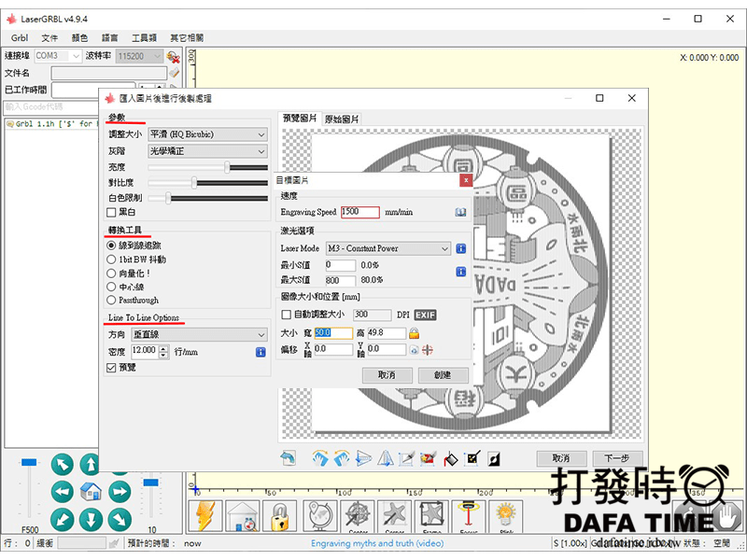The width and height of the screenshot is (747, 560).
Task: Click the reset offset icon
Action: [414, 350]
